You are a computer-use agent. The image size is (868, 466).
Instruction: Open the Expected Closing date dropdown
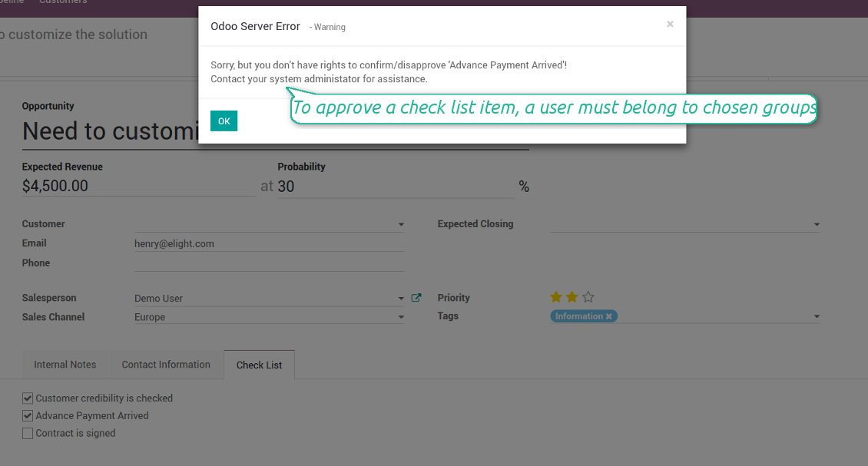point(816,225)
